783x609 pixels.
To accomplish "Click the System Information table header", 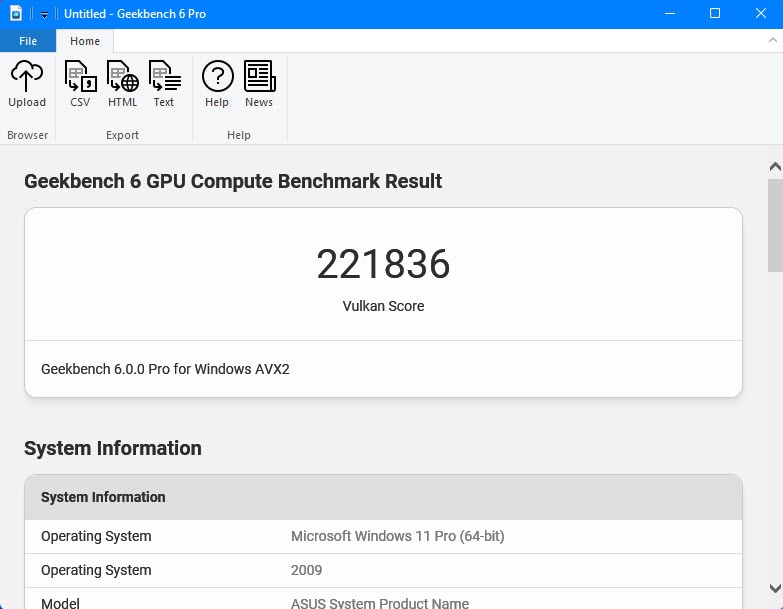I will click(103, 497).
